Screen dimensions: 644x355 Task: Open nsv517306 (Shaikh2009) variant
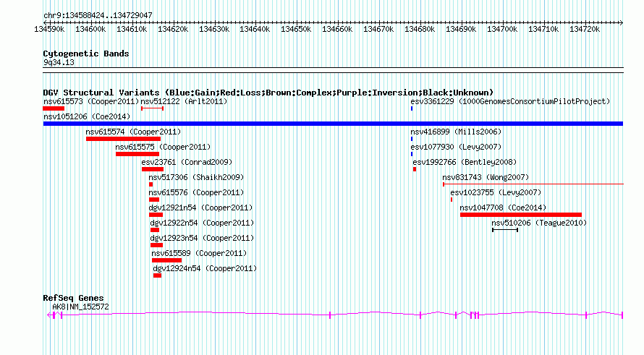click(x=196, y=177)
